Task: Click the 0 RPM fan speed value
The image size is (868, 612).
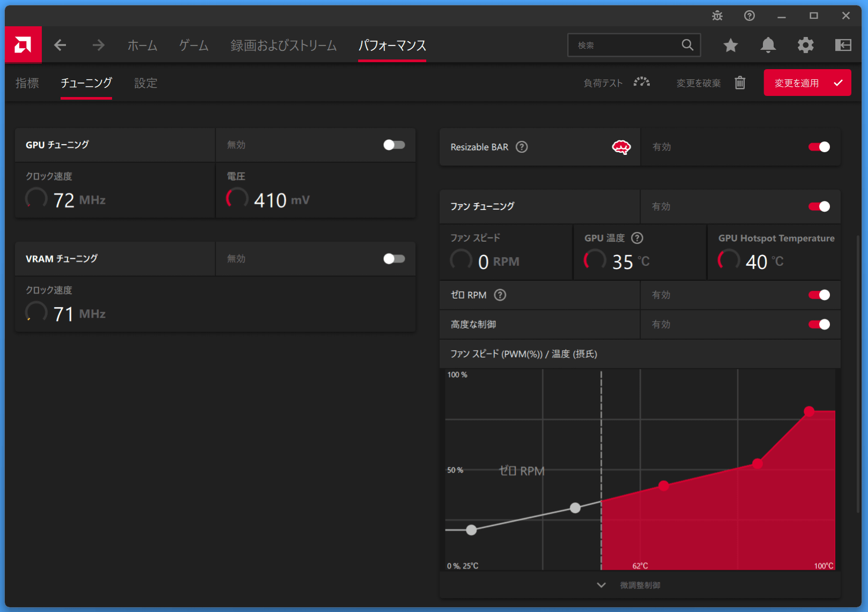Action: coord(499,262)
